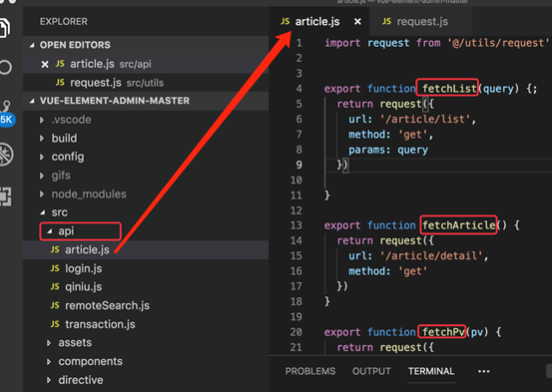Close article.js in Open Editors list
The width and height of the screenshot is (552, 392).
click(45, 65)
